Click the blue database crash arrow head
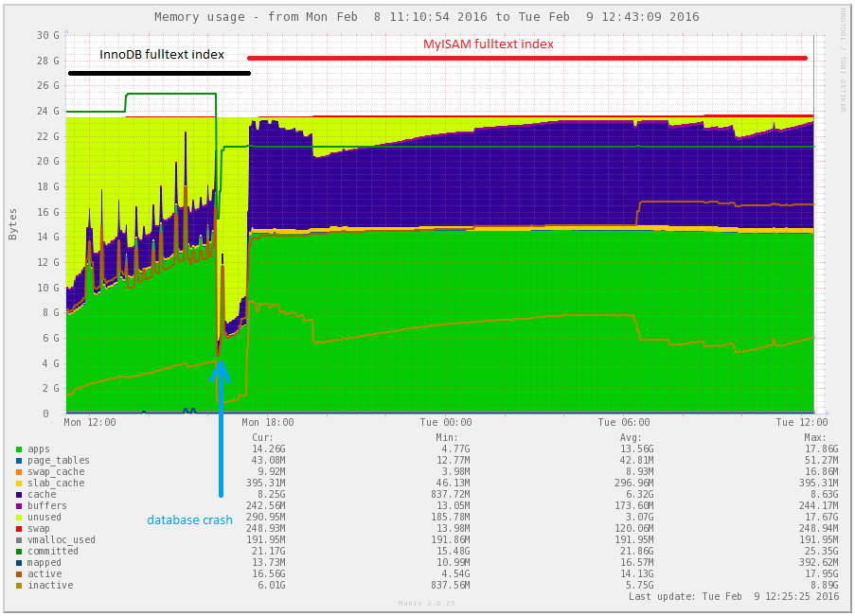 pyautogui.click(x=220, y=369)
